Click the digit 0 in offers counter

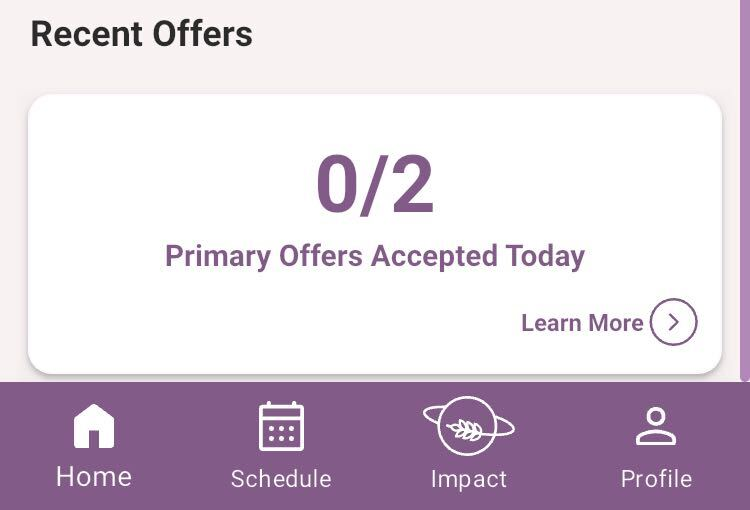(337, 185)
